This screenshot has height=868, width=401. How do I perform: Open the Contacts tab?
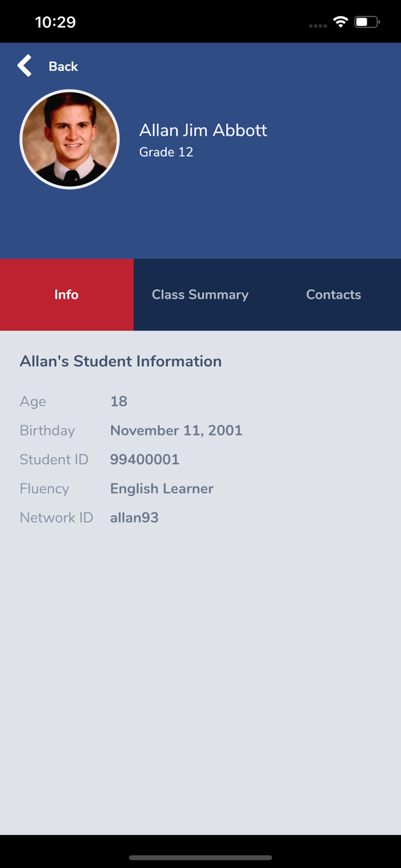333,294
